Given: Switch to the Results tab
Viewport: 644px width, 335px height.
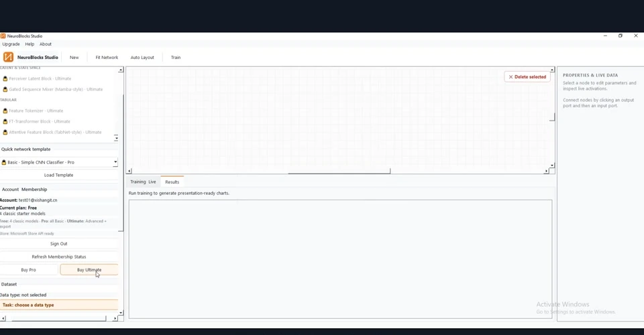Looking at the screenshot, I should (172, 182).
